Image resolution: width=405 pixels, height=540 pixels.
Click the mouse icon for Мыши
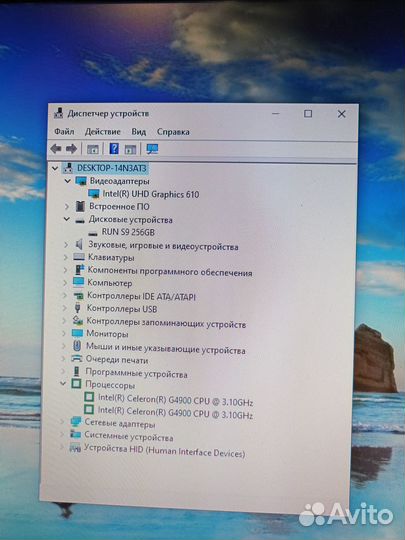coord(77,346)
